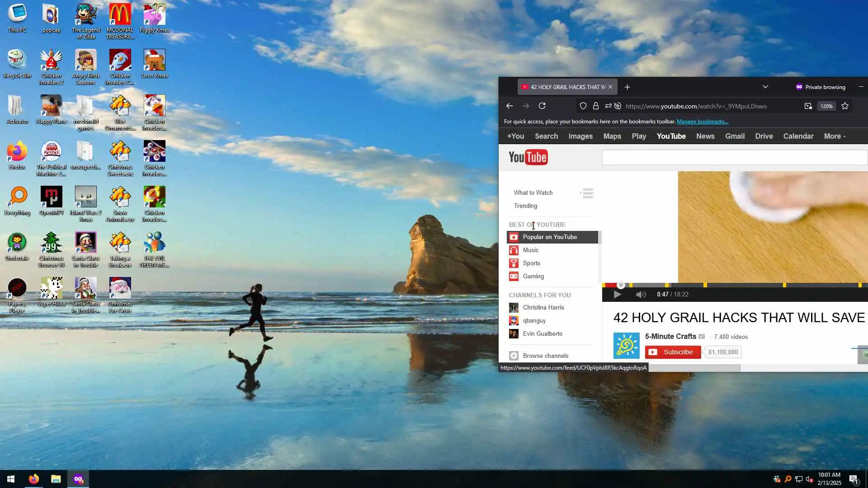
Task: Click the YouTube logo
Action: pos(528,157)
